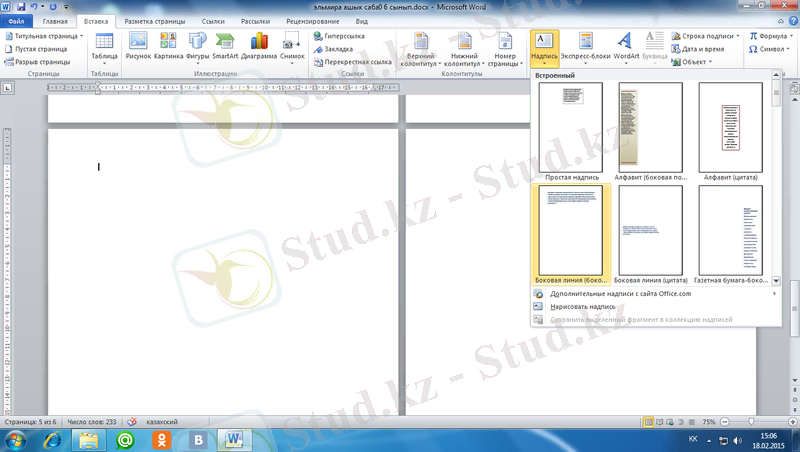Expand the Экспресс-блоки quick parts menu
800x452 pixels.
[x=584, y=48]
